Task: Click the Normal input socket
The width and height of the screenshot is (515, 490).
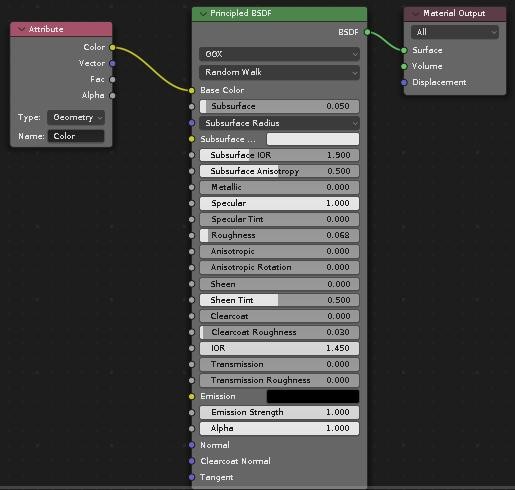Action: tap(192, 445)
